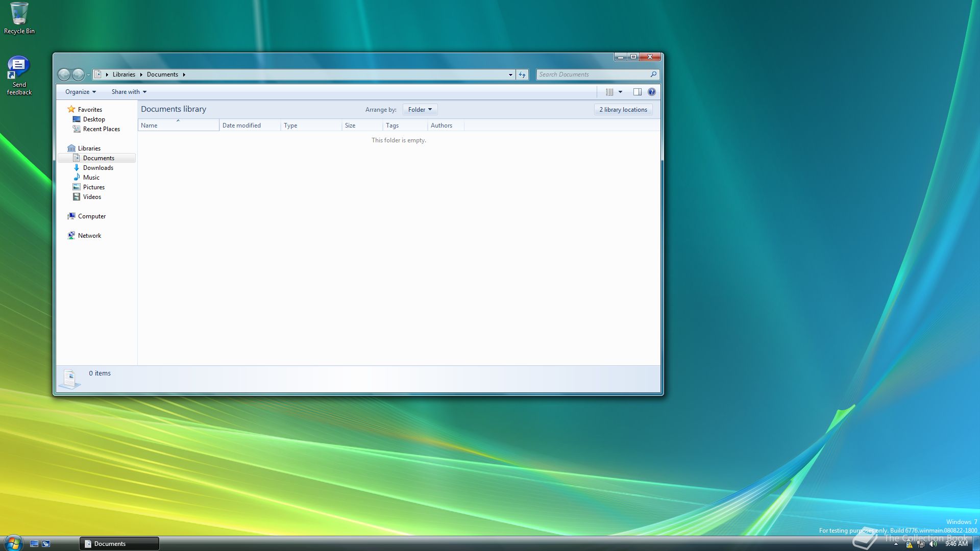Click the Videos film icon in sidebar
The width and height of the screenshot is (980, 551).
pos(77,196)
